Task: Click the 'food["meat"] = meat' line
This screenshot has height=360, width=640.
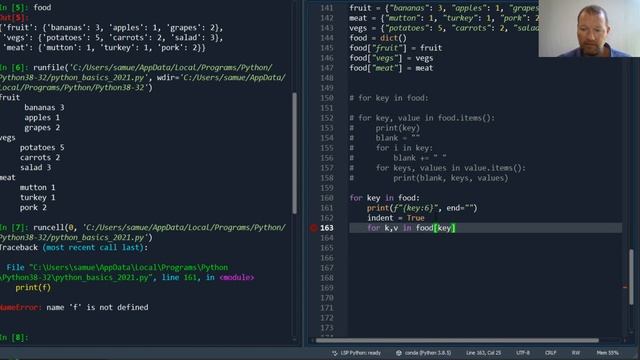Action: (391, 68)
